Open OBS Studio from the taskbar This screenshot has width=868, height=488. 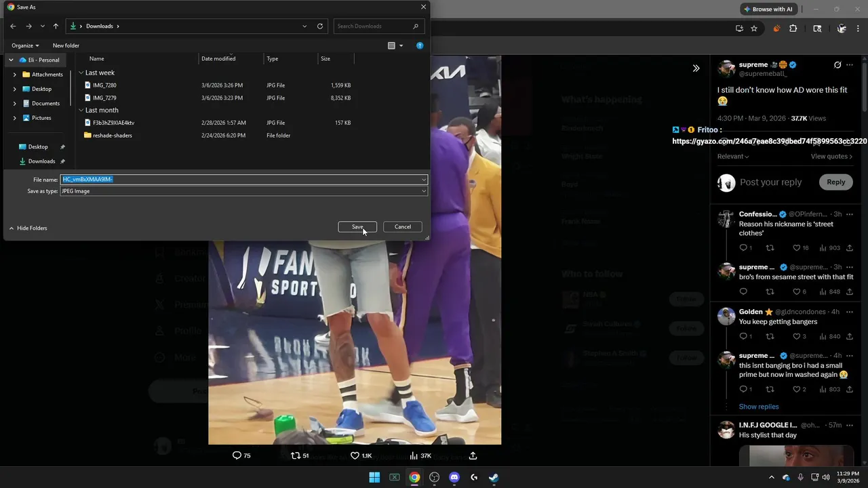click(x=434, y=477)
